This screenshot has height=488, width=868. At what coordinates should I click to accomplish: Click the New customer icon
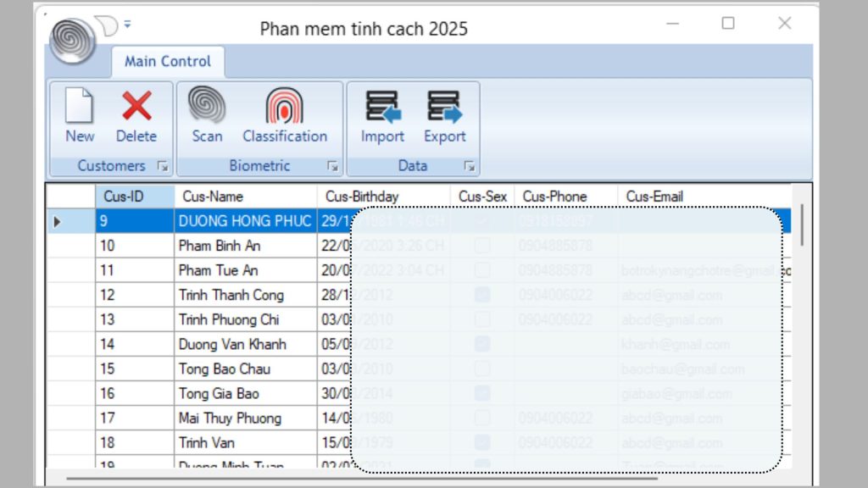click(80, 116)
